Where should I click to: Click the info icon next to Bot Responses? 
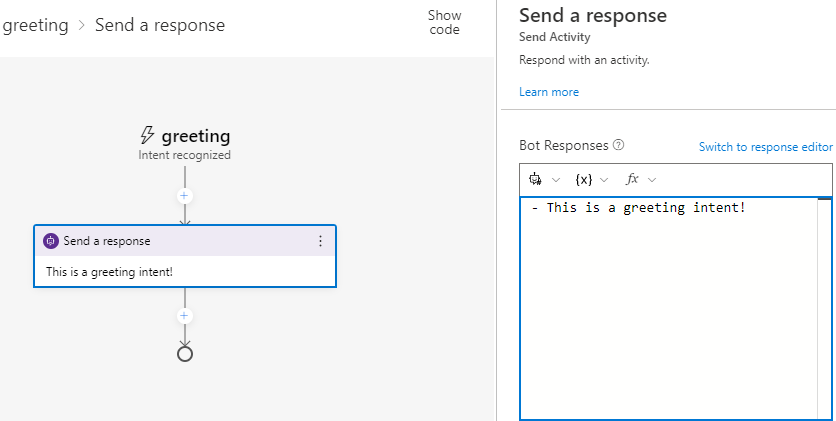click(619, 145)
